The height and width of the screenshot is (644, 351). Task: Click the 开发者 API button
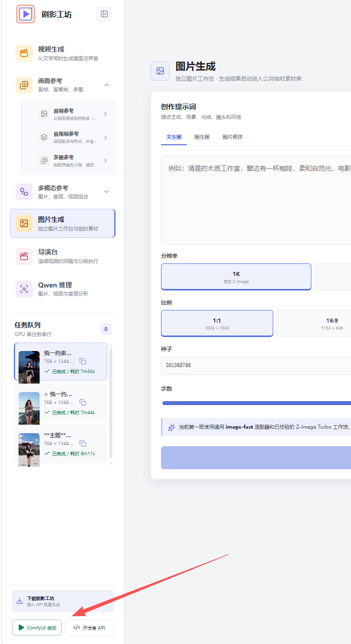tap(89, 627)
